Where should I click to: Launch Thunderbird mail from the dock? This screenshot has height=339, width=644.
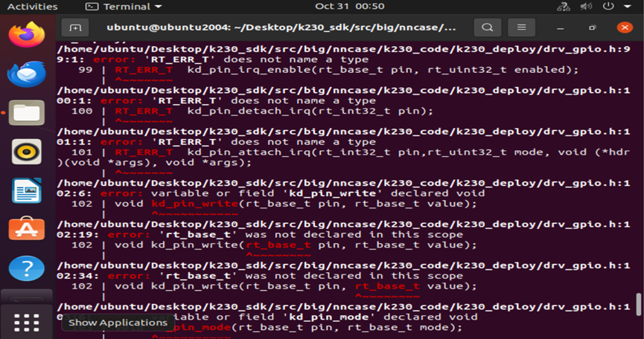pos(27,74)
